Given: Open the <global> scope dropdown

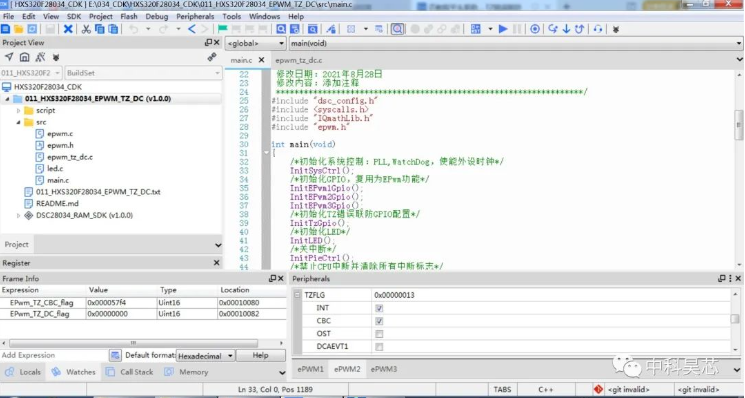Looking at the screenshot, I should 255,43.
